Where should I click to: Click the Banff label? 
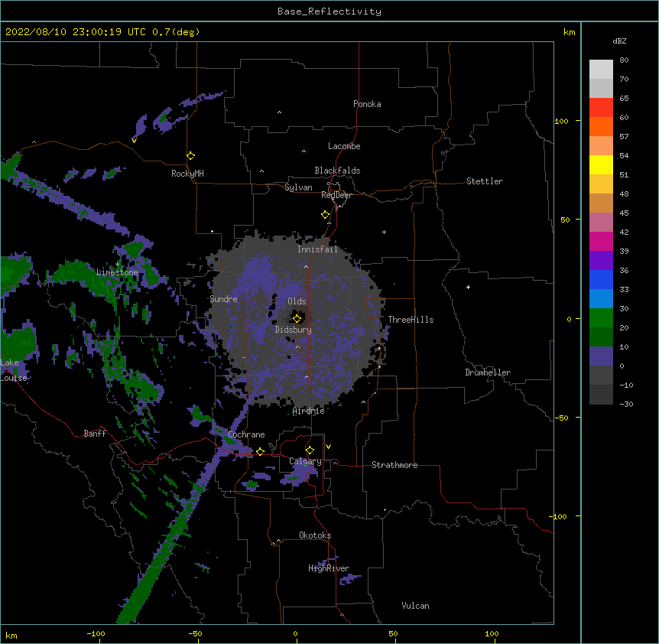pos(95,434)
